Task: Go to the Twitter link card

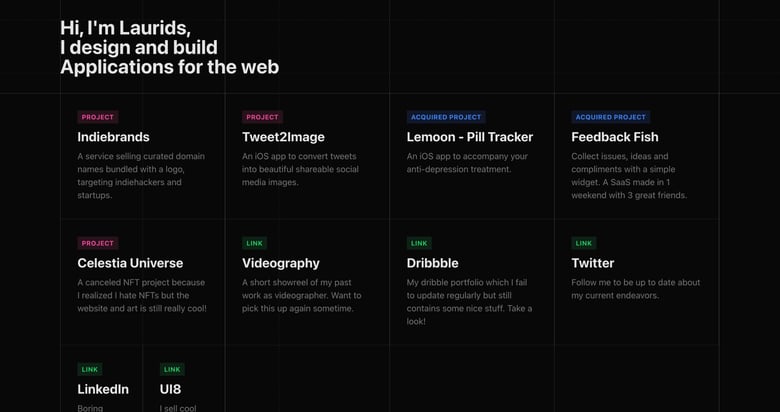Action: (x=592, y=263)
